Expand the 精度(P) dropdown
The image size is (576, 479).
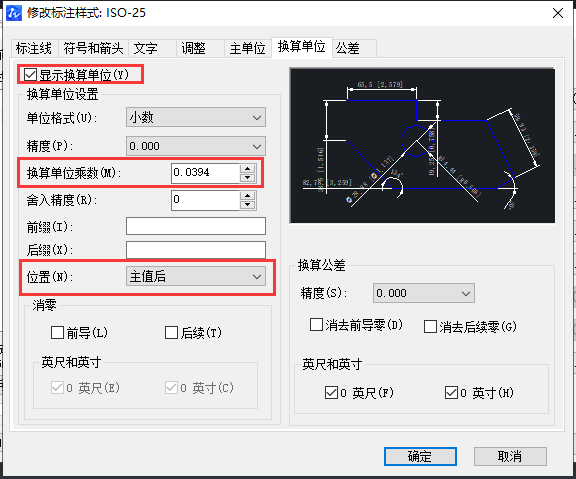tap(196, 146)
